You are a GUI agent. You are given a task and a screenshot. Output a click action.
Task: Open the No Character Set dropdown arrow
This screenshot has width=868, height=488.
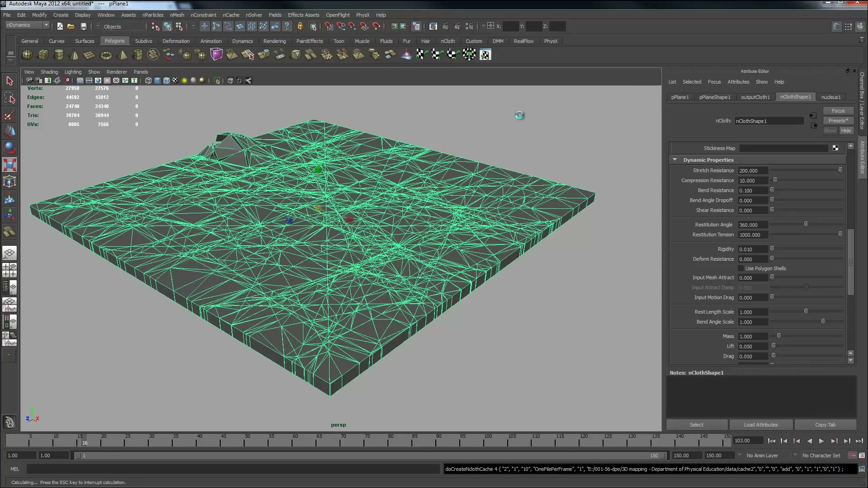tap(795, 455)
